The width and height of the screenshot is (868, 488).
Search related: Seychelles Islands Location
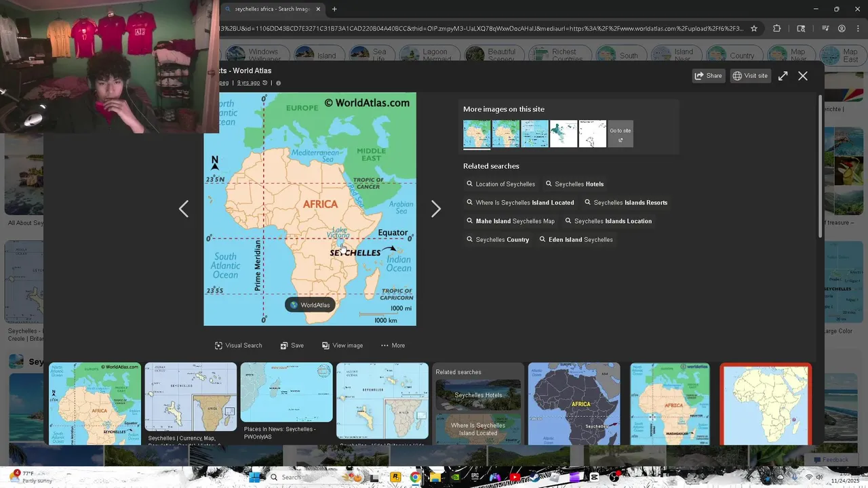tap(608, 221)
